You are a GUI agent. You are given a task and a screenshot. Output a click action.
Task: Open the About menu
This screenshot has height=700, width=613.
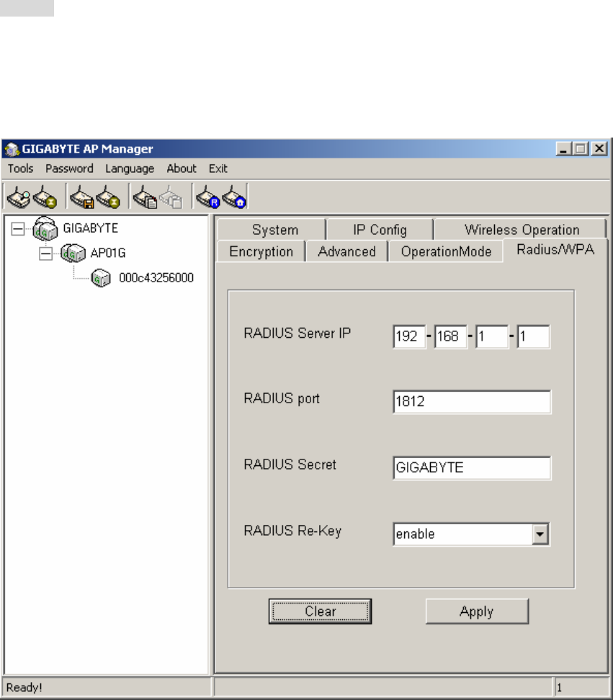coord(182,169)
